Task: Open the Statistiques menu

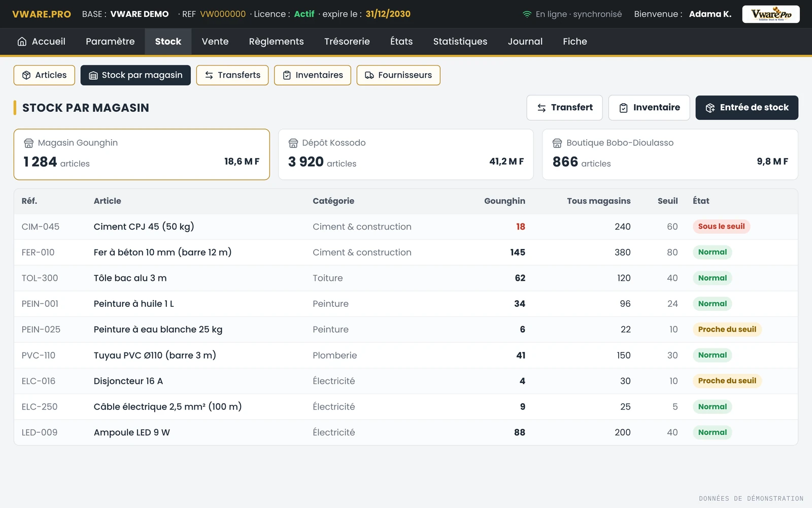Action: click(x=460, y=42)
